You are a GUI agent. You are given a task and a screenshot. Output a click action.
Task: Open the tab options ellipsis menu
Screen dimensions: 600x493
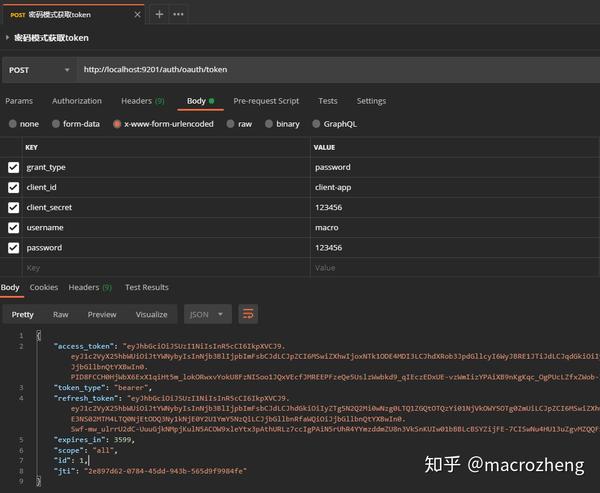[x=178, y=15]
